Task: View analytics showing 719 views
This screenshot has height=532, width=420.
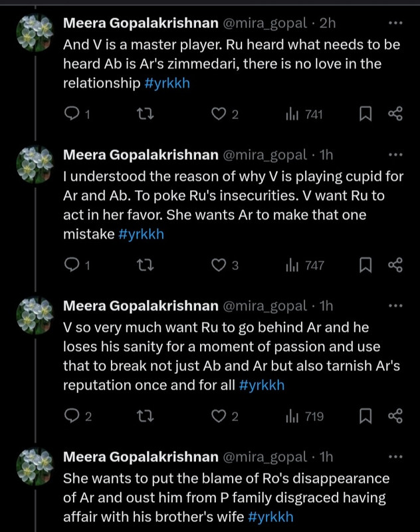Action: tap(306, 416)
